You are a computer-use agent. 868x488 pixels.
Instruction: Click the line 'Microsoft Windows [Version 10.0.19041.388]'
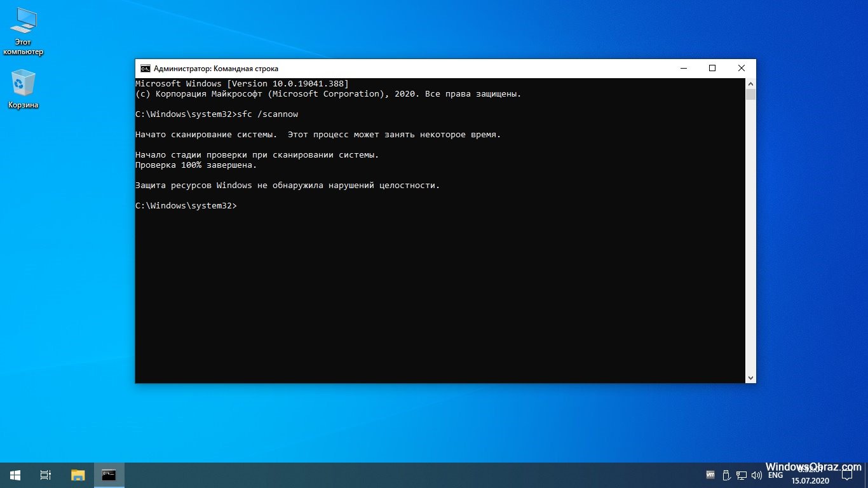point(242,84)
